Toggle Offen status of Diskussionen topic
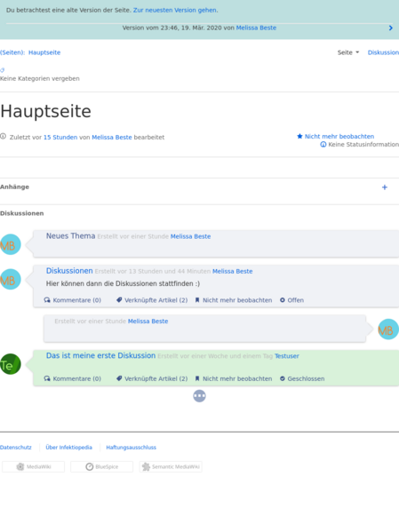Image resolution: width=399 pixels, height=532 pixels. (x=295, y=300)
